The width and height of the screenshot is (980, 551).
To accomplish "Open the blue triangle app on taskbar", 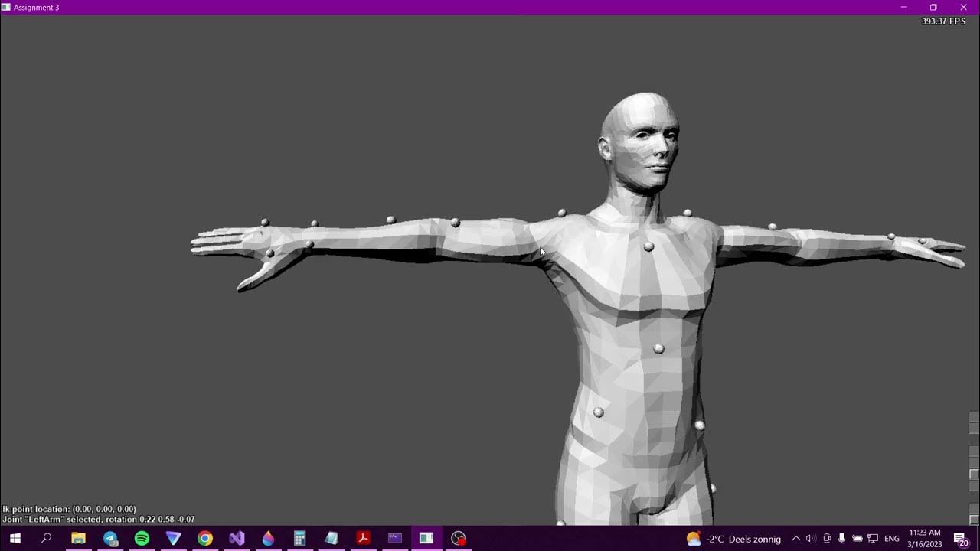I will click(x=174, y=538).
